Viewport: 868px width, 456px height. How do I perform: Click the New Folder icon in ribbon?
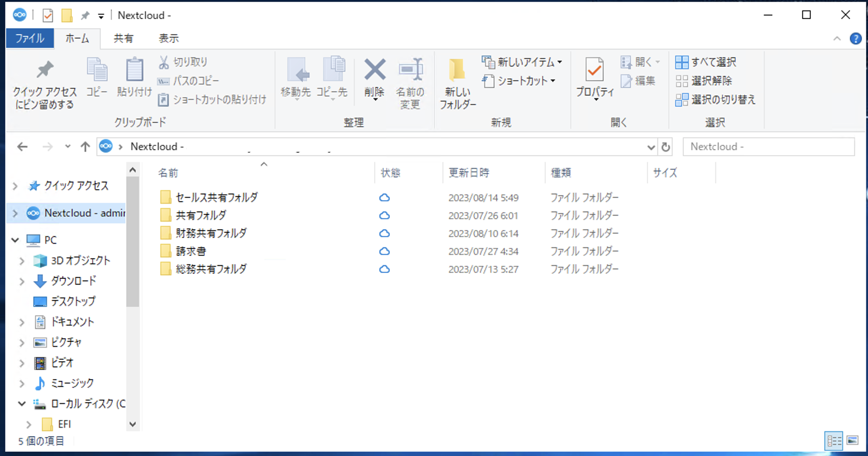coord(457,71)
